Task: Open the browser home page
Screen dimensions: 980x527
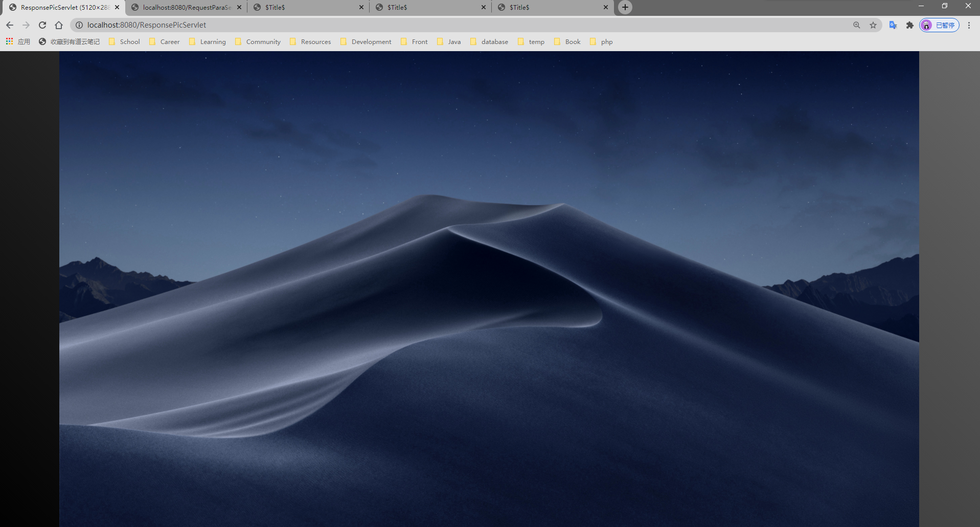Action: pyautogui.click(x=59, y=25)
